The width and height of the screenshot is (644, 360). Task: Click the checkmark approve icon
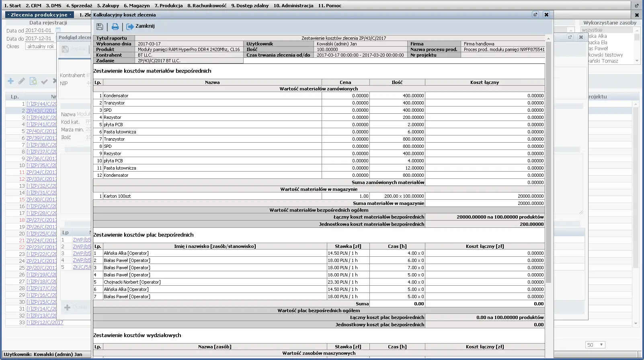(x=44, y=82)
